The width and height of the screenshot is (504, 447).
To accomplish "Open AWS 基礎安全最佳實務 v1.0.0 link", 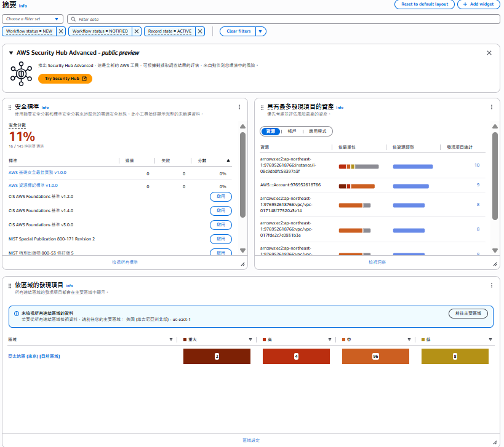I will point(38,173).
